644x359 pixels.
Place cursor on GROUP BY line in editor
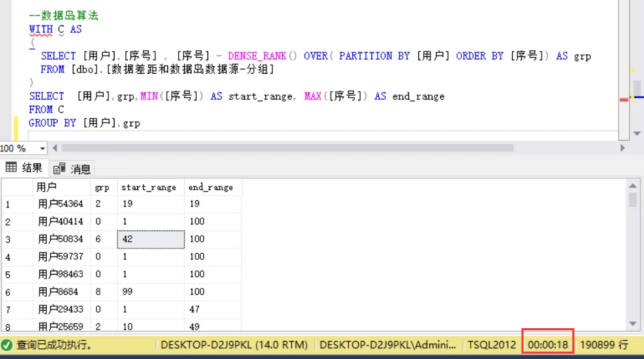(84, 123)
